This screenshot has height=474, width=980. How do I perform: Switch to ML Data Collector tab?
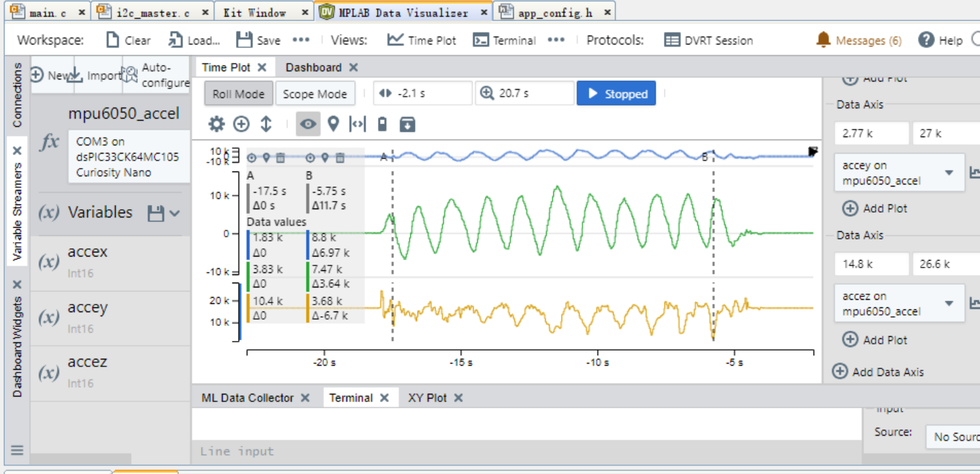[x=248, y=398]
